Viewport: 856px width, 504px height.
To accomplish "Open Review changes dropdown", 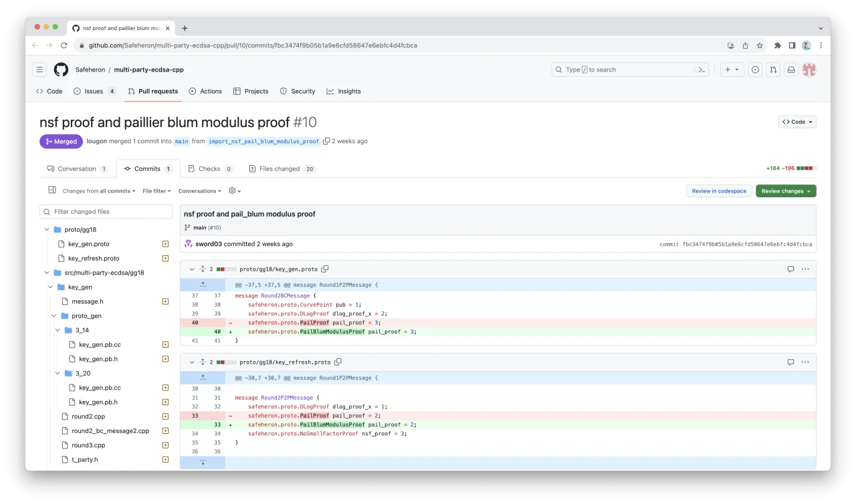I will pos(786,191).
